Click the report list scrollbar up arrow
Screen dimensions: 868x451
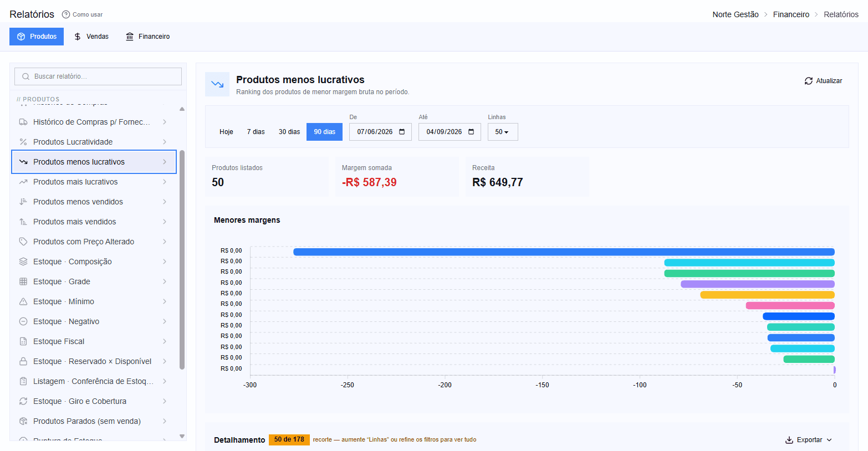tap(182, 109)
